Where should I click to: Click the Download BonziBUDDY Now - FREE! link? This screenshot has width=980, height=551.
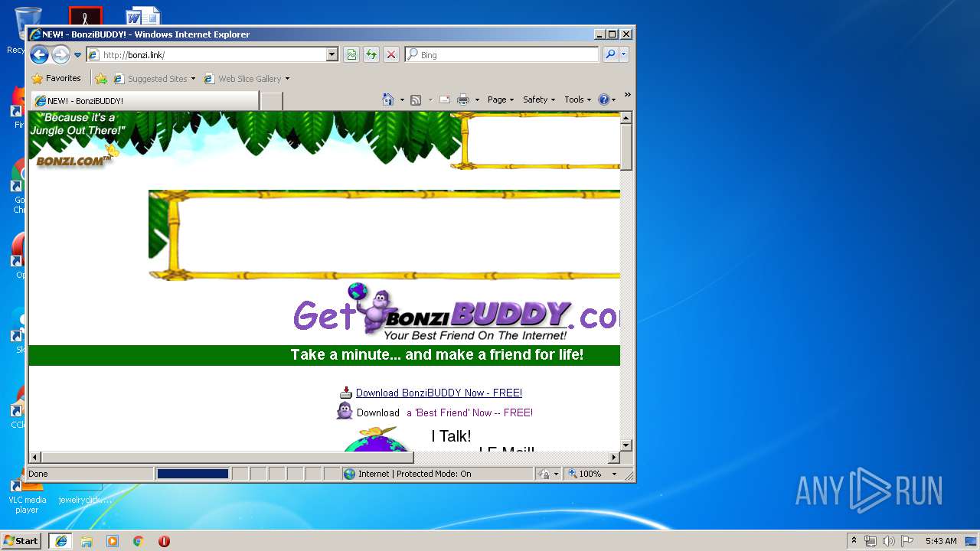[x=439, y=393]
